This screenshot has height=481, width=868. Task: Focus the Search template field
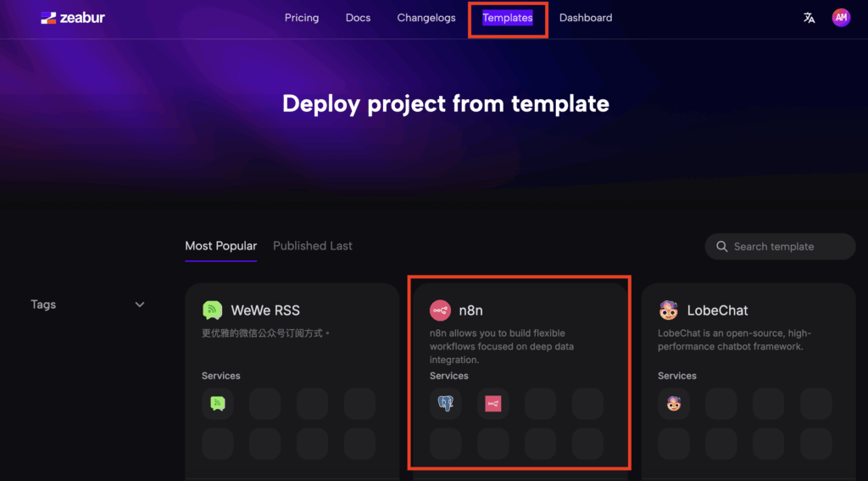pyautogui.click(x=780, y=247)
